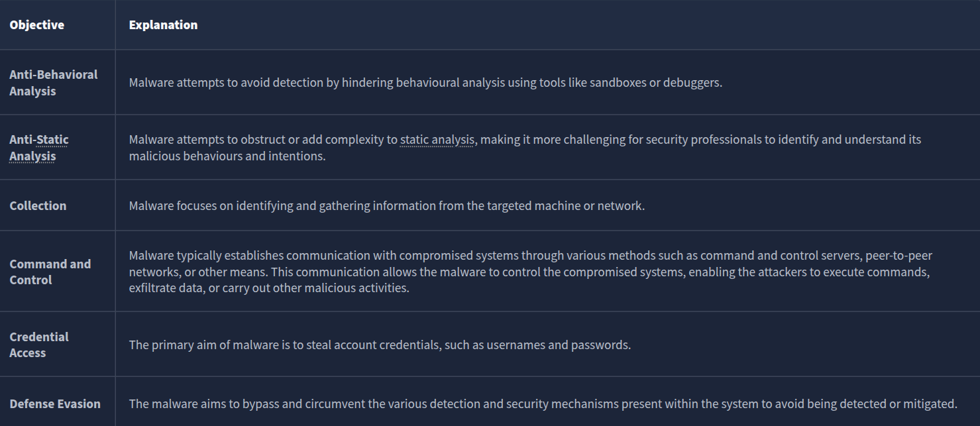Click the phrase "malicious behaviours and intentions"
The height and width of the screenshot is (426, 980).
[x=227, y=156]
